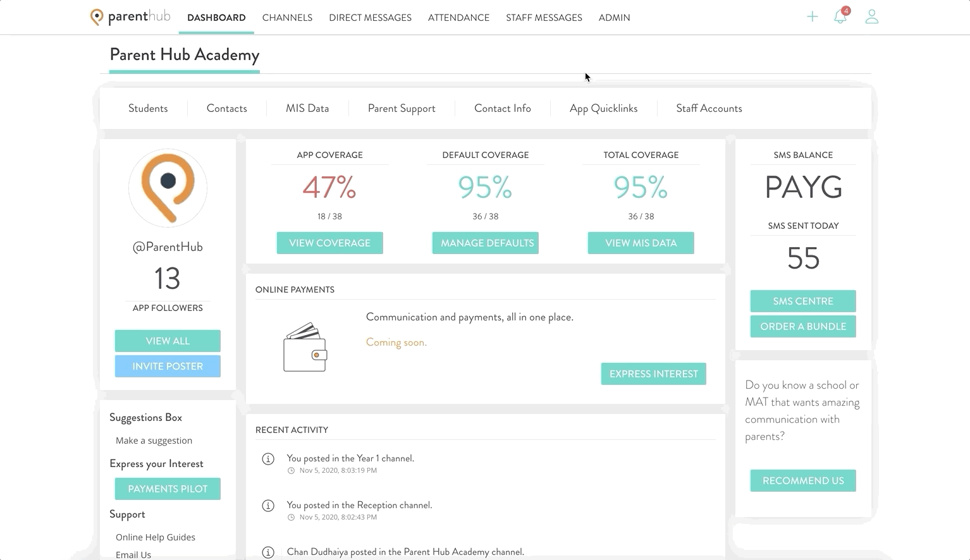Click the PAYG SMS balance text
Viewport: 970px width, 560px height.
(x=804, y=187)
